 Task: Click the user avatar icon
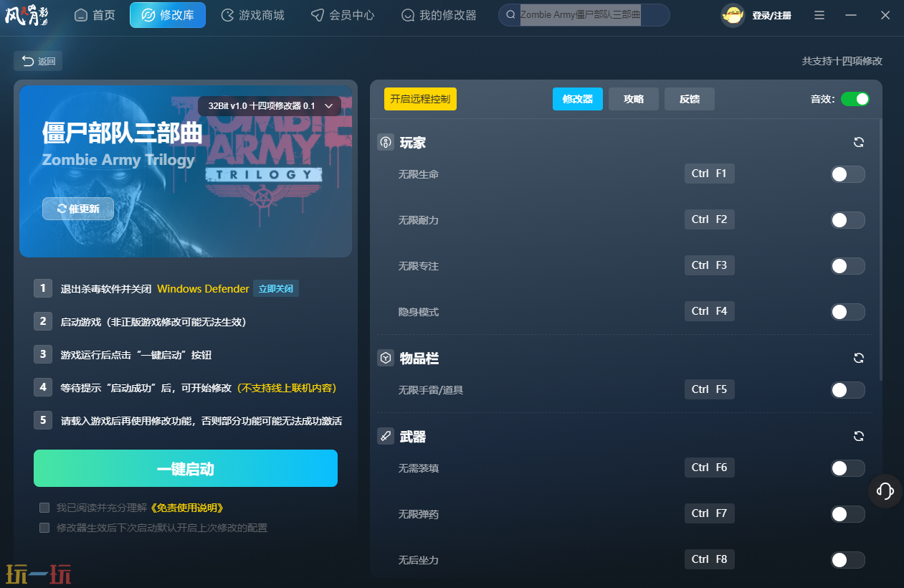pyautogui.click(x=733, y=15)
